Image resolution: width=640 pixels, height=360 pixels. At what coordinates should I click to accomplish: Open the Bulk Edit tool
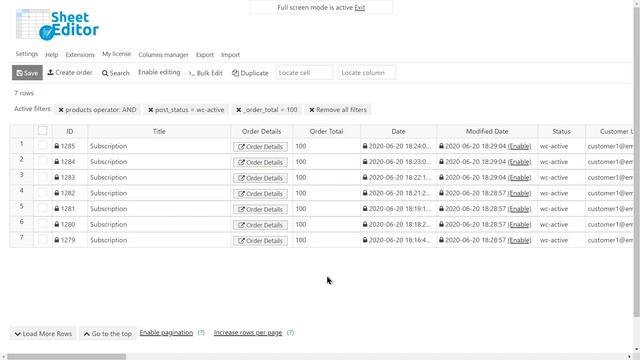point(205,73)
